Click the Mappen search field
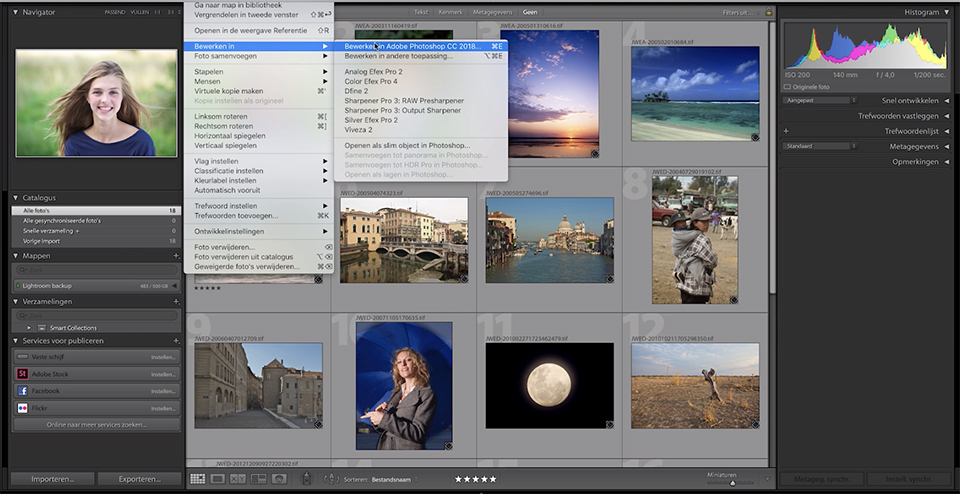The height and width of the screenshot is (494, 960). [x=97, y=270]
